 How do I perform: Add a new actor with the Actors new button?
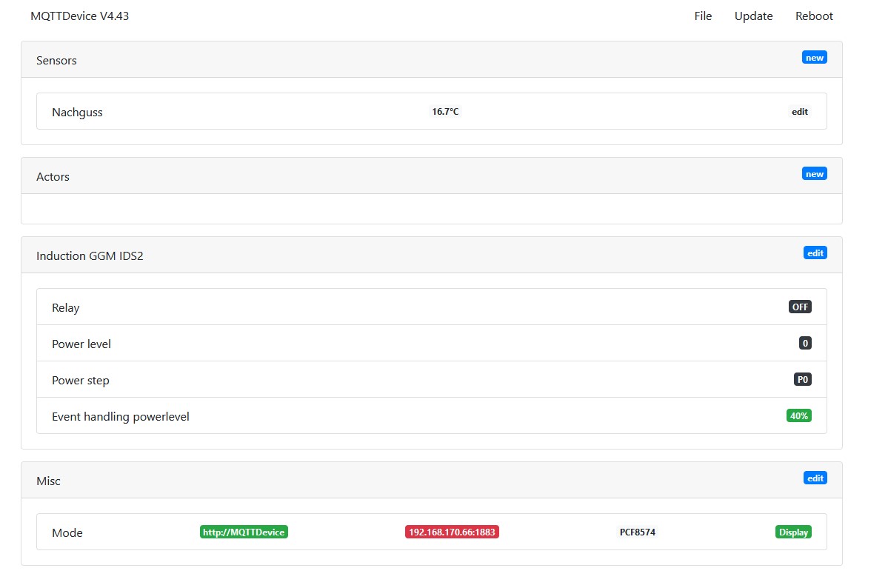814,174
